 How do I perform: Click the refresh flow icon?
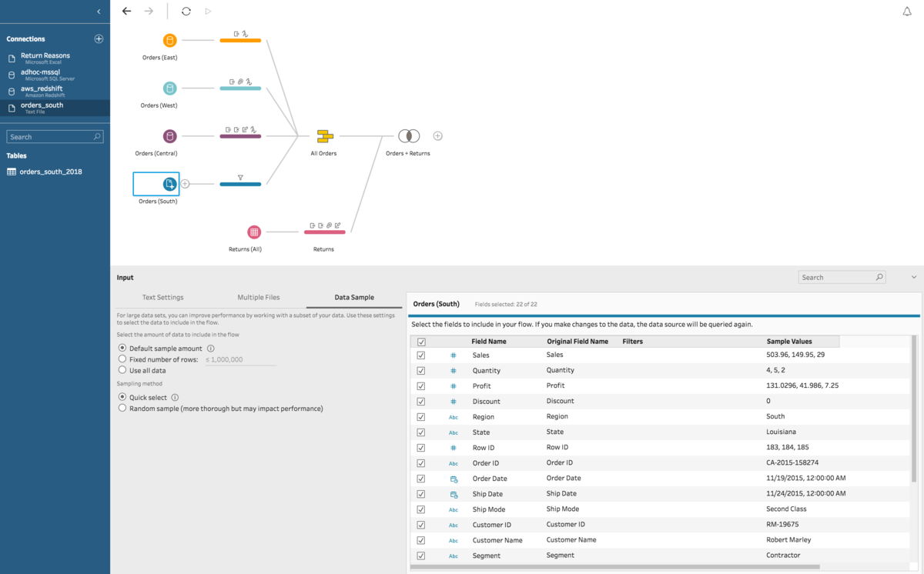pos(186,12)
